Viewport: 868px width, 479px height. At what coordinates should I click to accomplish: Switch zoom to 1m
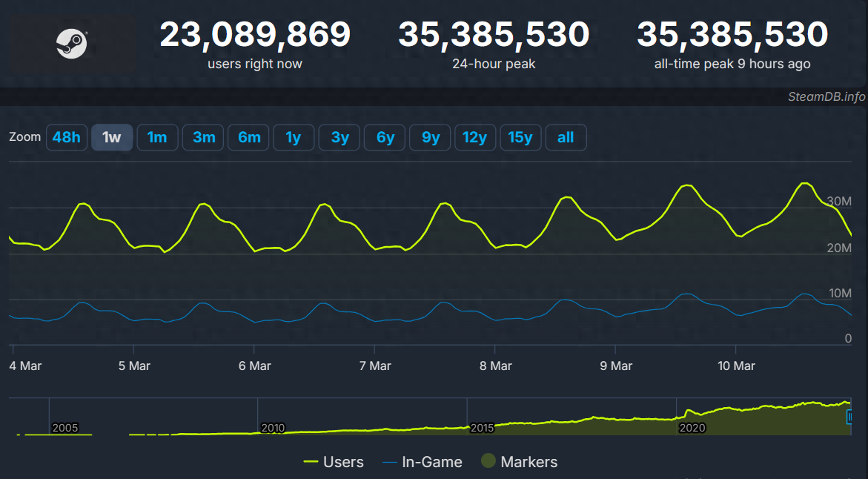pos(157,137)
